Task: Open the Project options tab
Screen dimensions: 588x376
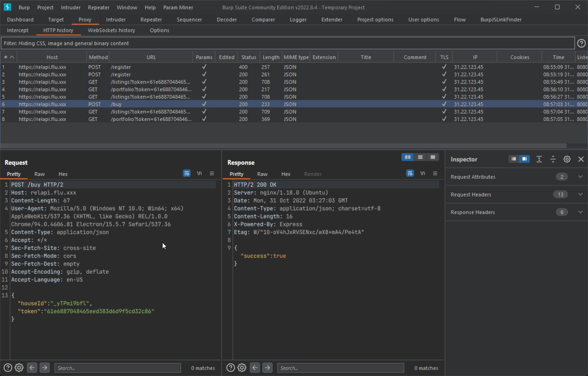Action: 375,20
